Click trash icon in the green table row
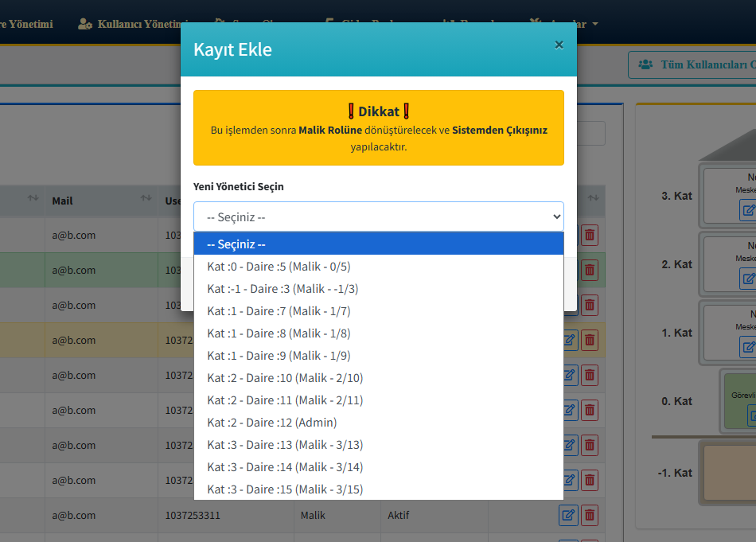This screenshot has width=756, height=542. pos(590,270)
